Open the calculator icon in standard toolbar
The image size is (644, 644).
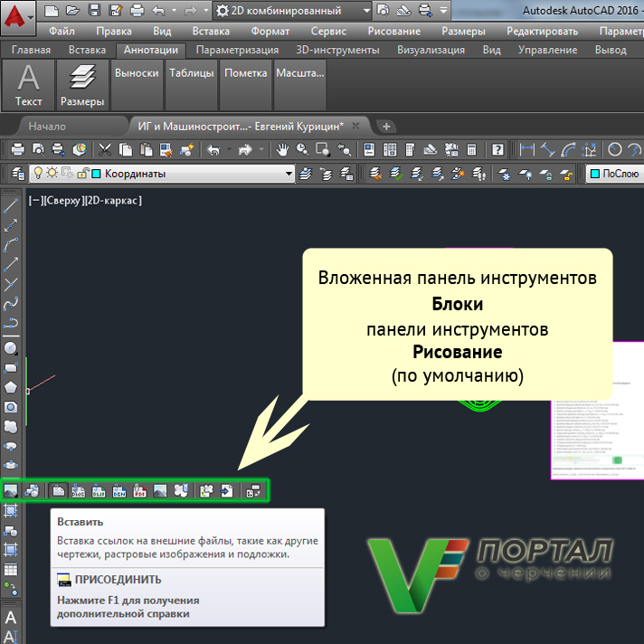tap(471, 150)
